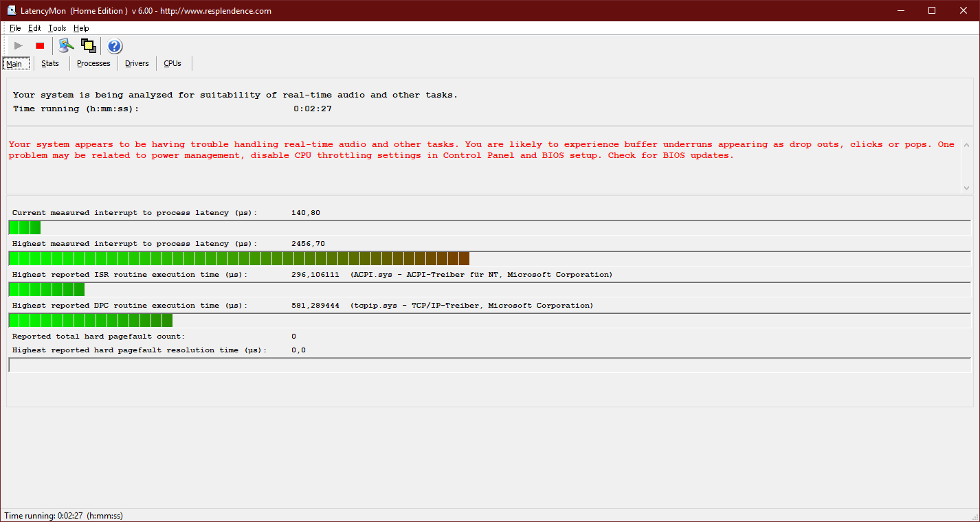Open the Edit menu

[34, 28]
